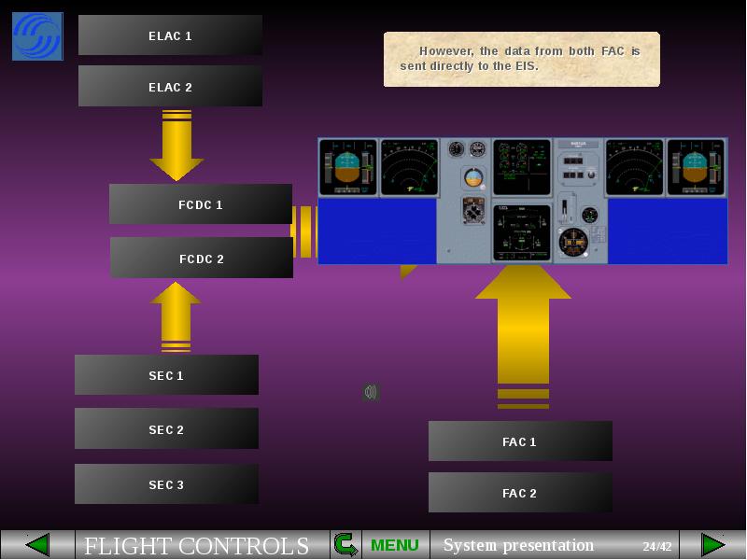Screen dimensions: 747x560
Task: Click the first officer's primary flight display
Action: [696, 168]
